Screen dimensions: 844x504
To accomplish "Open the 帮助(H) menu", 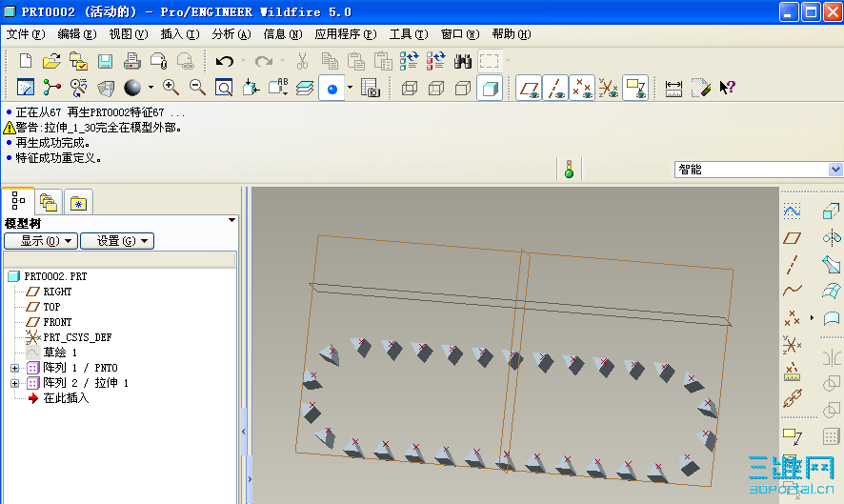I will click(x=512, y=34).
